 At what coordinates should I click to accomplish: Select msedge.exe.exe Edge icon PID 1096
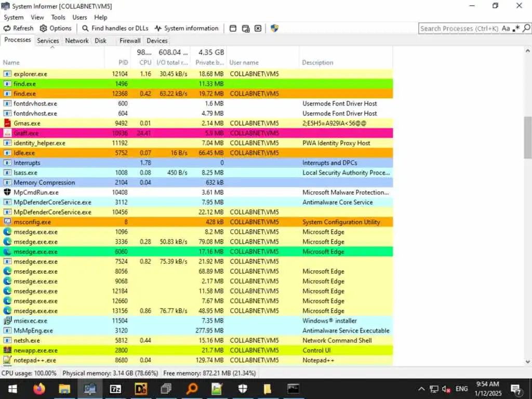tap(7, 232)
